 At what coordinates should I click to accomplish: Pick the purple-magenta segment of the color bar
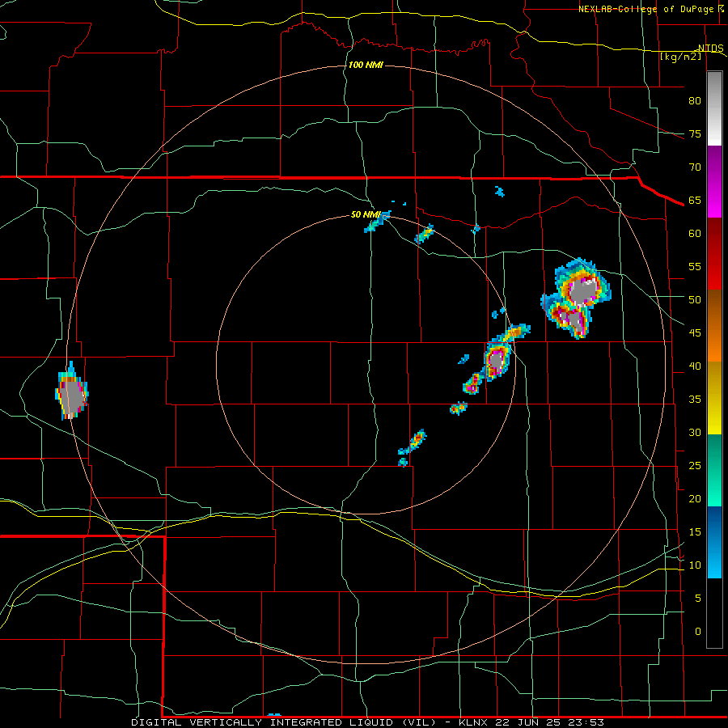tap(714, 182)
